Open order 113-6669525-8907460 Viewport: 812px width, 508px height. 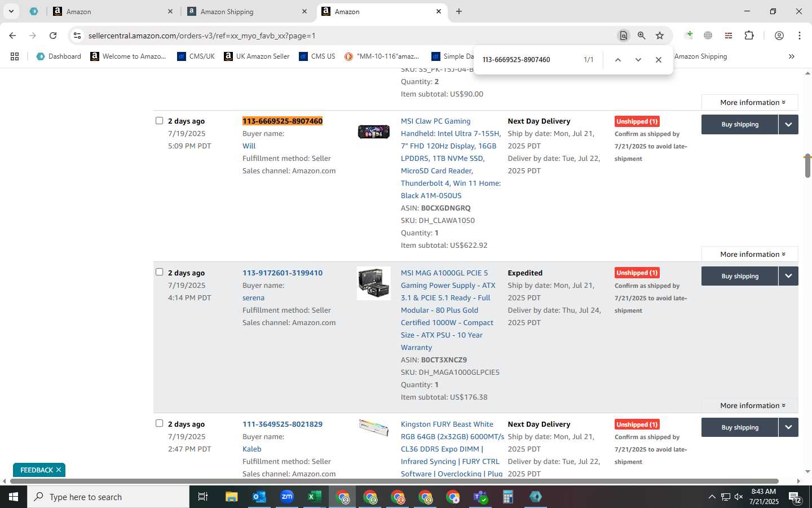pos(283,121)
